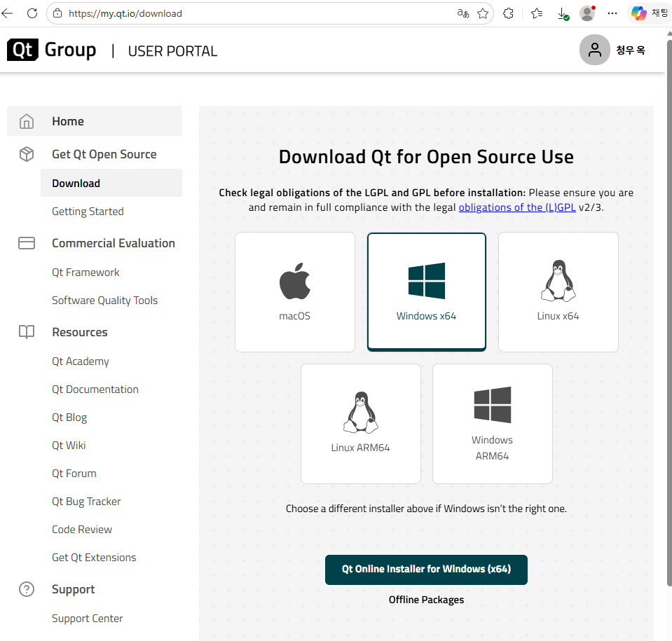The height and width of the screenshot is (641, 672).
Task: Click the browser refresh icon
Action: tap(32, 13)
